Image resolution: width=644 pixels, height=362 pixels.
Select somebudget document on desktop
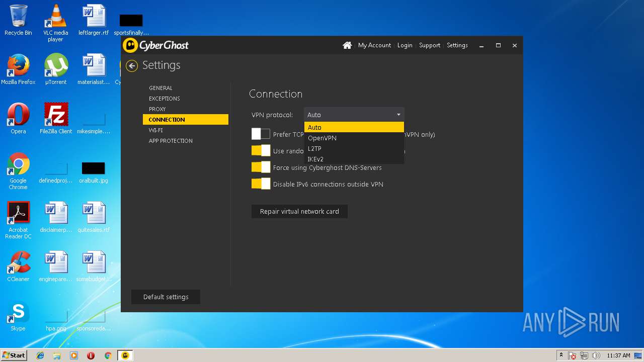94,266
